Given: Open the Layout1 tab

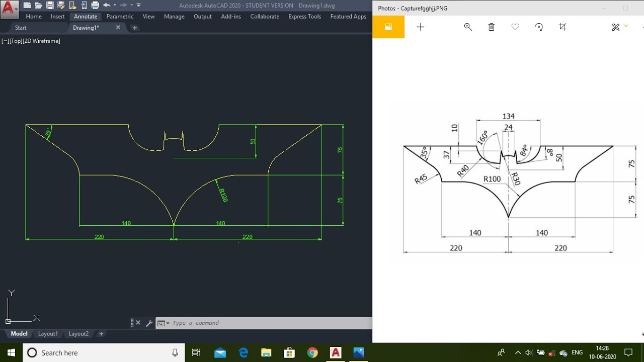Looking at the screenshot, I should point(48,333).
